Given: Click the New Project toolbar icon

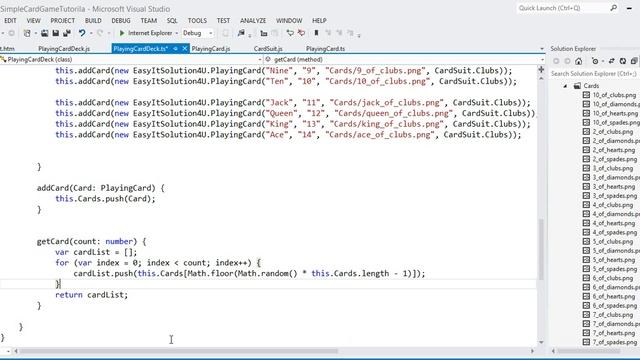Looking at the screenshot, I should [27, 33].
